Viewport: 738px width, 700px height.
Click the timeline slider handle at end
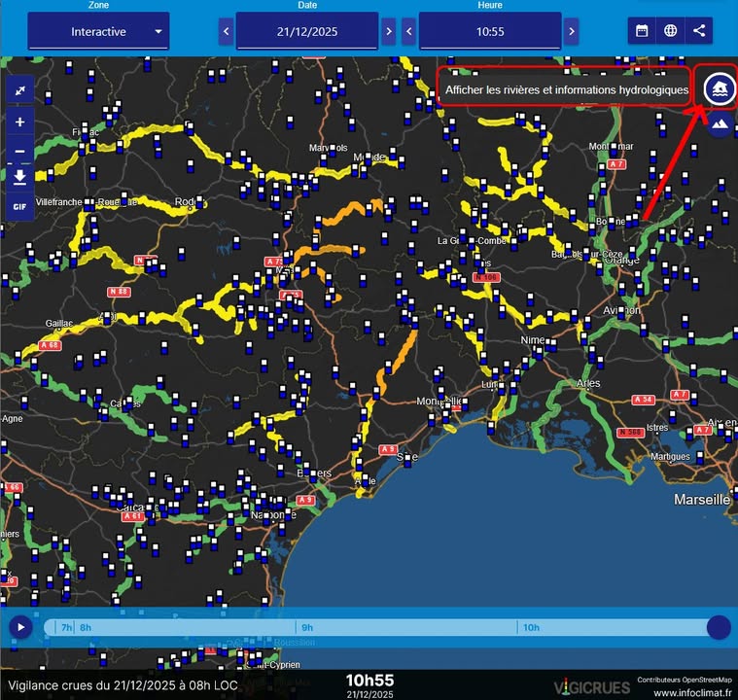(719, 627)
